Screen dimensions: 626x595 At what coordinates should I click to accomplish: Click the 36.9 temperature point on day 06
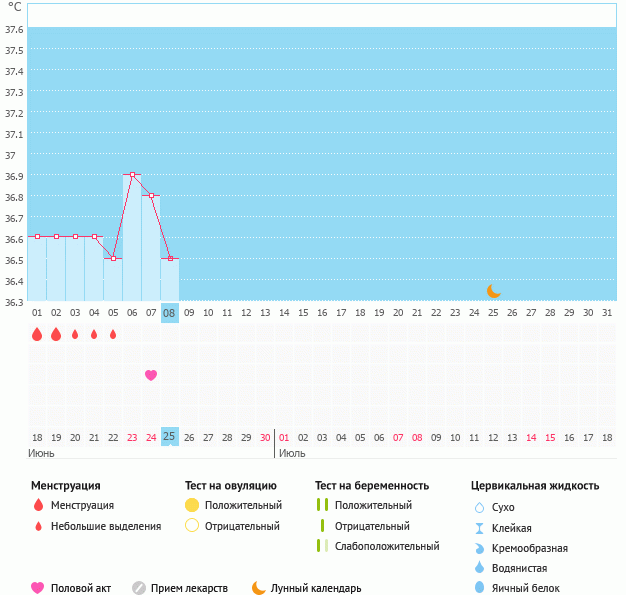point(132,175)
